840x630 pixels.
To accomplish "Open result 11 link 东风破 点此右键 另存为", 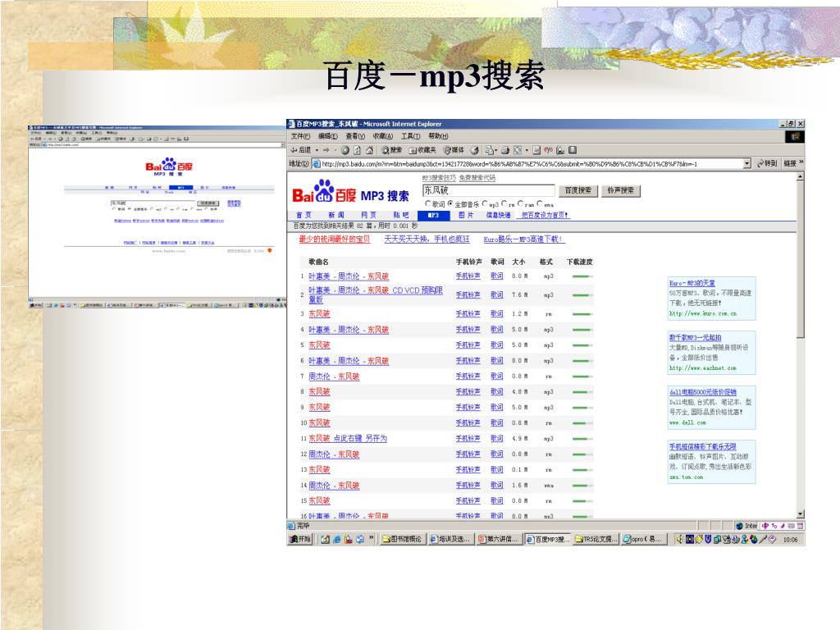I will (x=348, y=438).
